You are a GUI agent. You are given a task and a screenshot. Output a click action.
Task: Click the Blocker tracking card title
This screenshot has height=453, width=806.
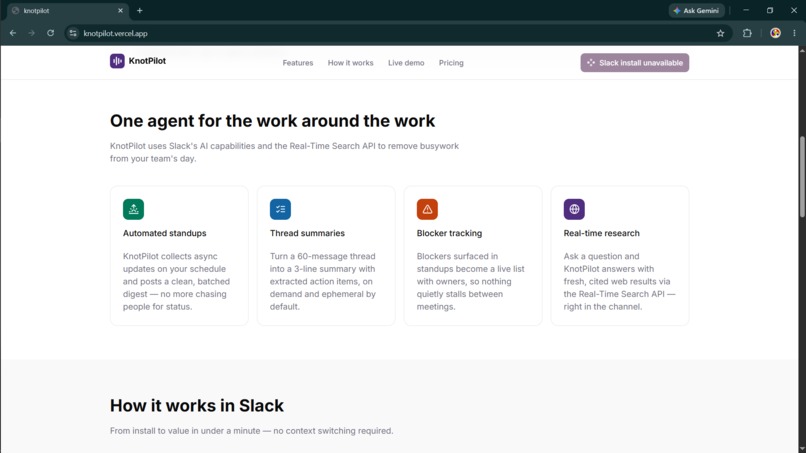(x=449, y=233)
